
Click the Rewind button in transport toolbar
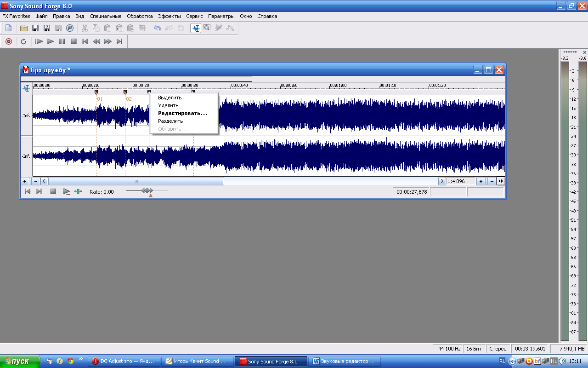tap(96, 41)
